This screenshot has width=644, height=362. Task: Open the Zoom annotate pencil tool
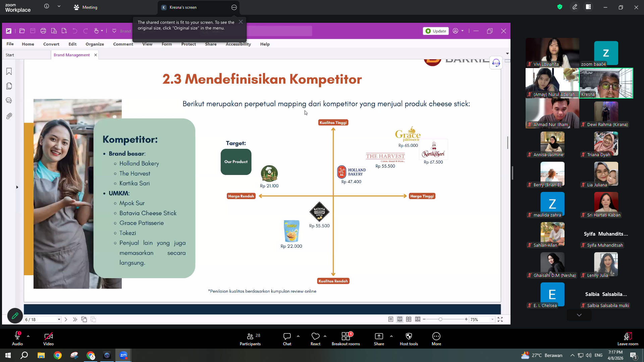pos(575,7)
